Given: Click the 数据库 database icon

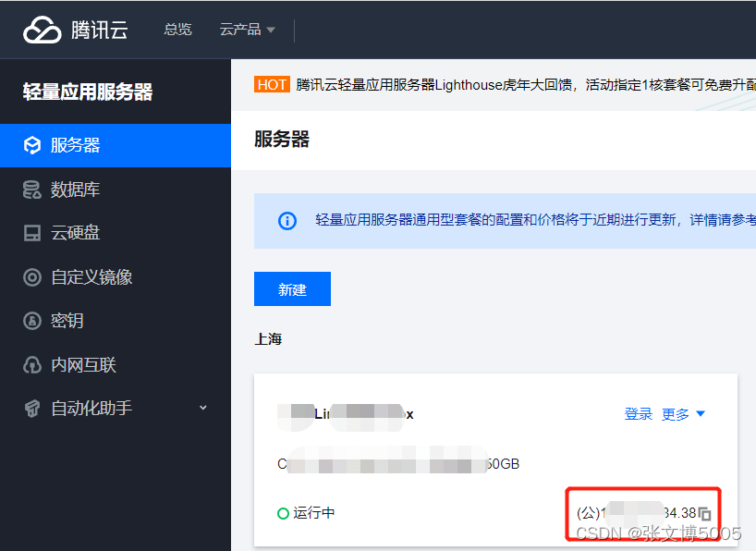Looking at the screenshot, I should point(32,190).
